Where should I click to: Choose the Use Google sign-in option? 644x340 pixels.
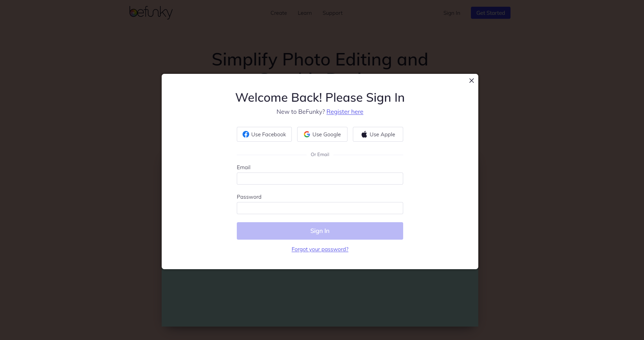click(322, 134)
